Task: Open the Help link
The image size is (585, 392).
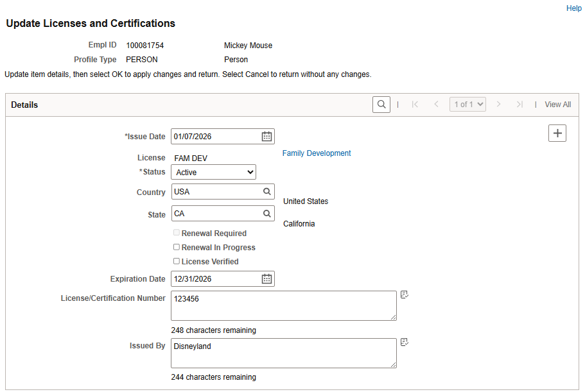Action: point(573,8)
